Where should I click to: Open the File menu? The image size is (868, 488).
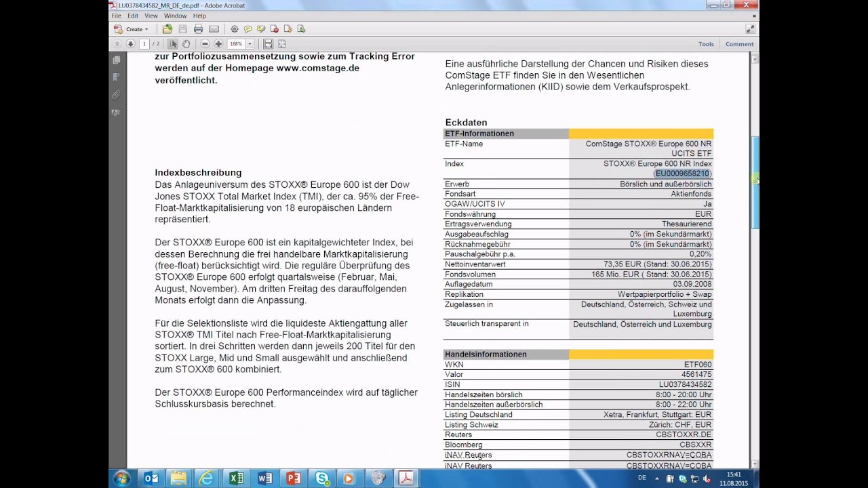tap(116, 16)
